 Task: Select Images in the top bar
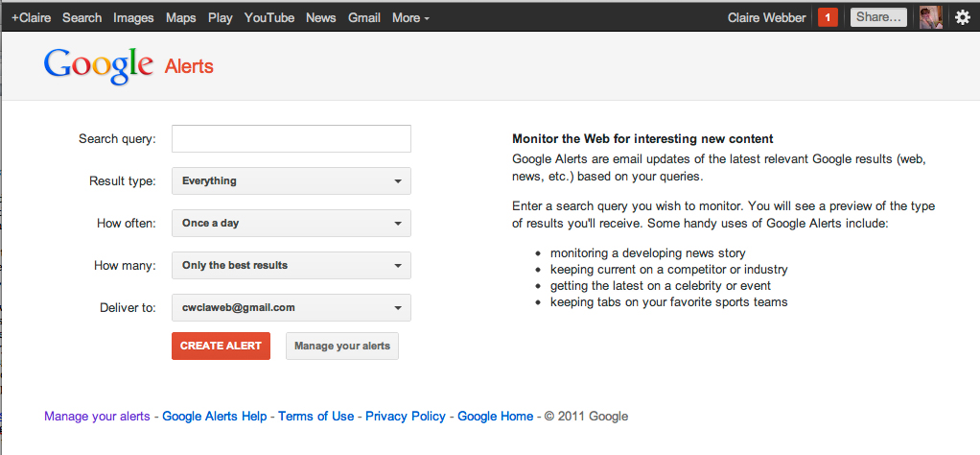133,17
